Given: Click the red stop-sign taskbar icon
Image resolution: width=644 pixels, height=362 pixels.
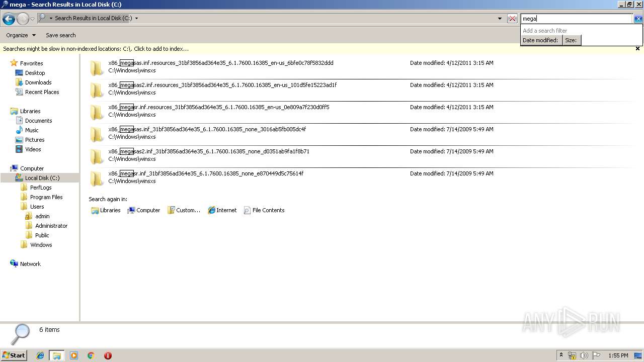Looking at the screenshot, I should click(x=108, y=355).
